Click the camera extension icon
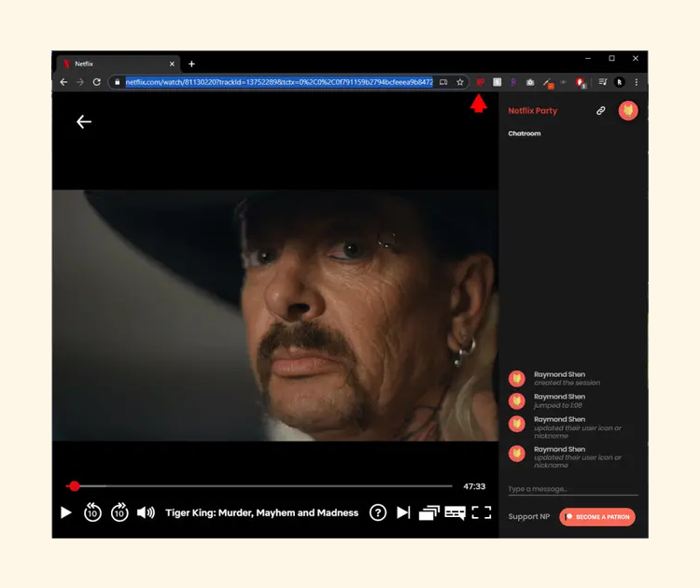 coord(530,82)
